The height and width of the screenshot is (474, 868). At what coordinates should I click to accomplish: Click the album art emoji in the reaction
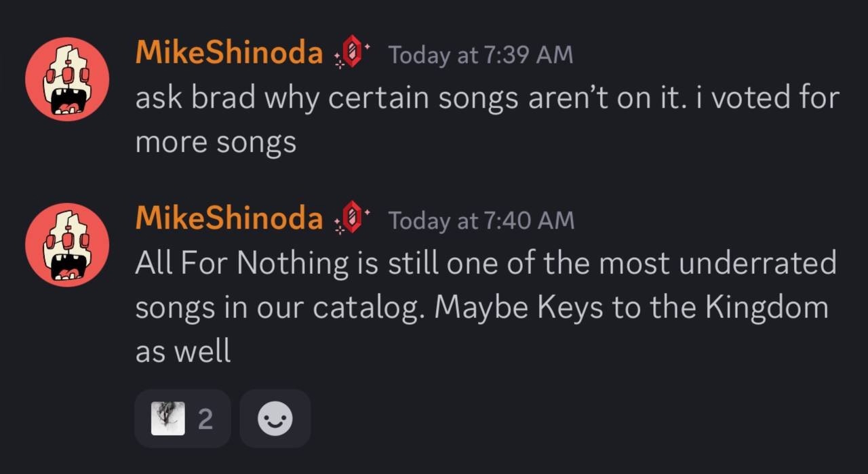[167, 418]
